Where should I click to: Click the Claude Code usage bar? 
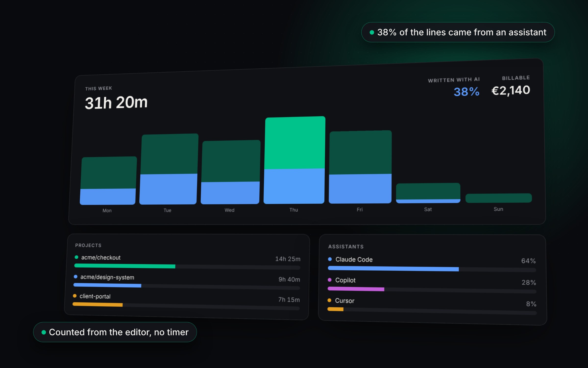point(393,269)
